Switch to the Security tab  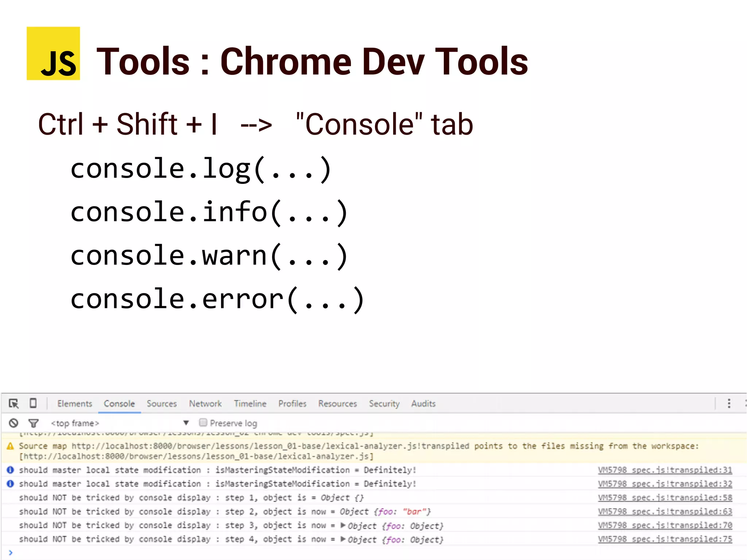tap(384, 403)
